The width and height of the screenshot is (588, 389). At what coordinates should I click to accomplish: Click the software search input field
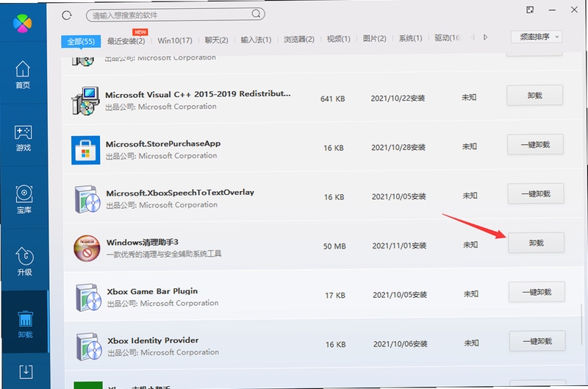click(176, 15)
